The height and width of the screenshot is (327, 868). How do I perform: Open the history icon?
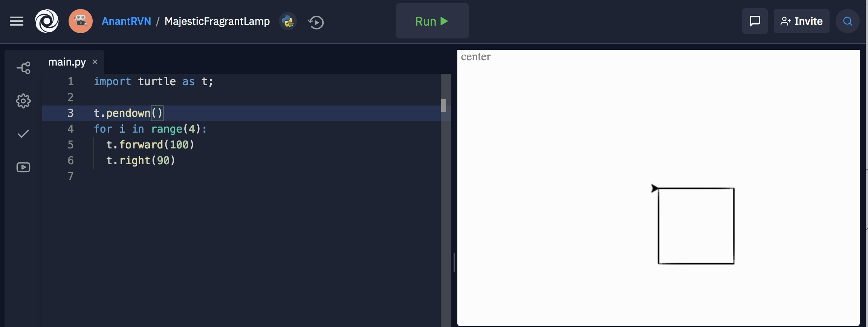[x=316, y=22]
